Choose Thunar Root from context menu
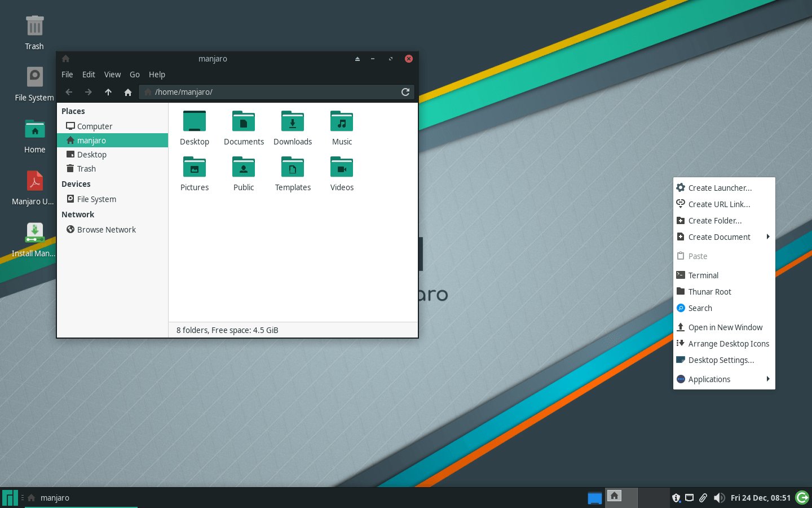Screen dimensions: 812x508 724,292
